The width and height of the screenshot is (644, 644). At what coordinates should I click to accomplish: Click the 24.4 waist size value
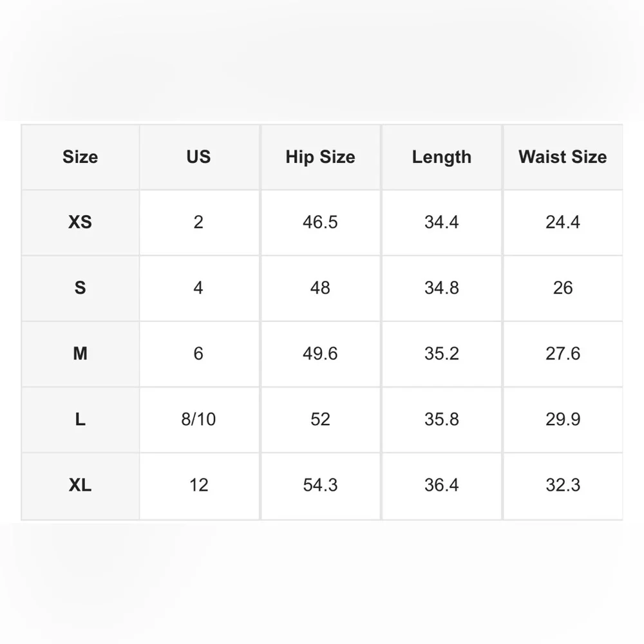coord(562,222)
